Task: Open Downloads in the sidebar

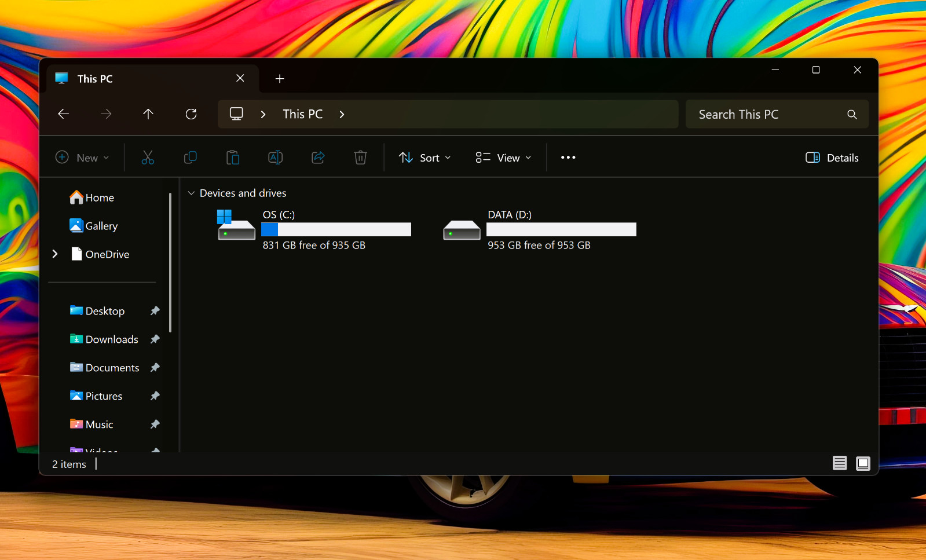Action: coord(112,339)
